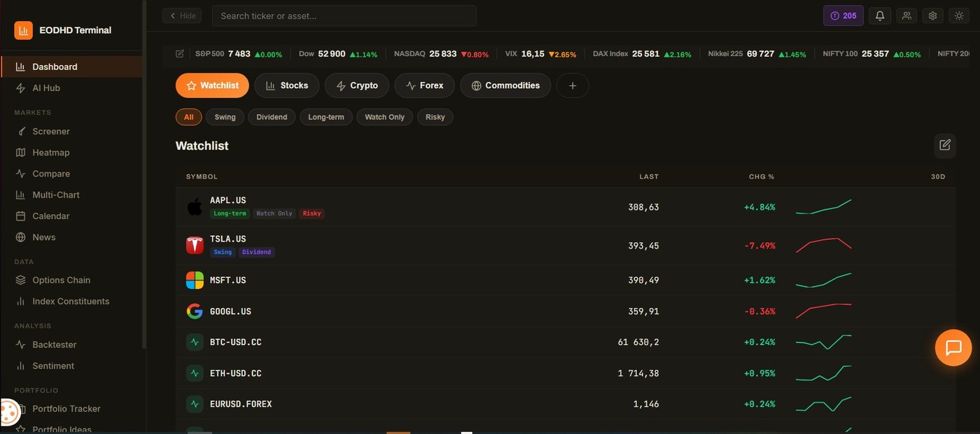Open Index Constituents in the sidebar
980x434 pixels.
pos(71,301)
